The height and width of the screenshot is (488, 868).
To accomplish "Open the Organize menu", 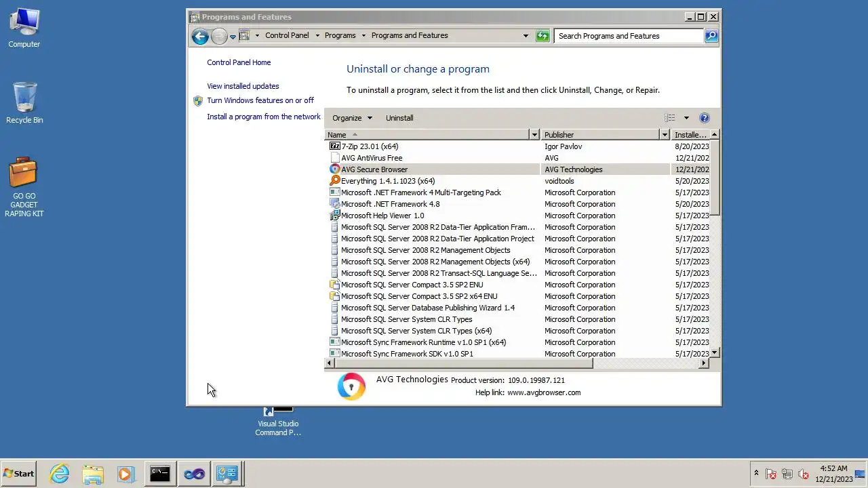I will pyautogui.click(x=352, y=118).
